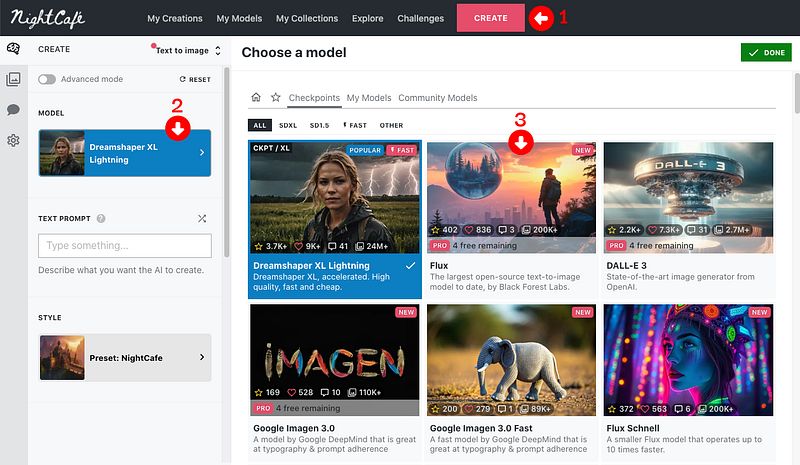Select the Flux model title
The image size is (800, 465).
coord(439,265)
